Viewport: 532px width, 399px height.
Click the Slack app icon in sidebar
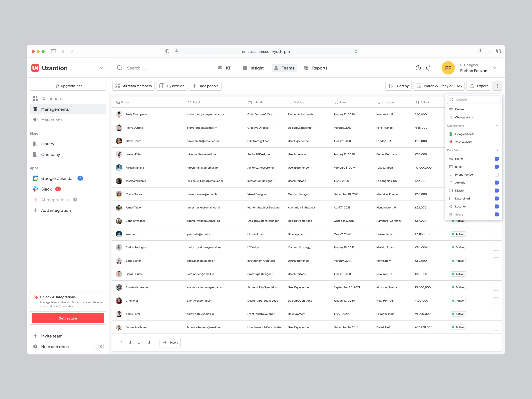[x=35, y=189]
